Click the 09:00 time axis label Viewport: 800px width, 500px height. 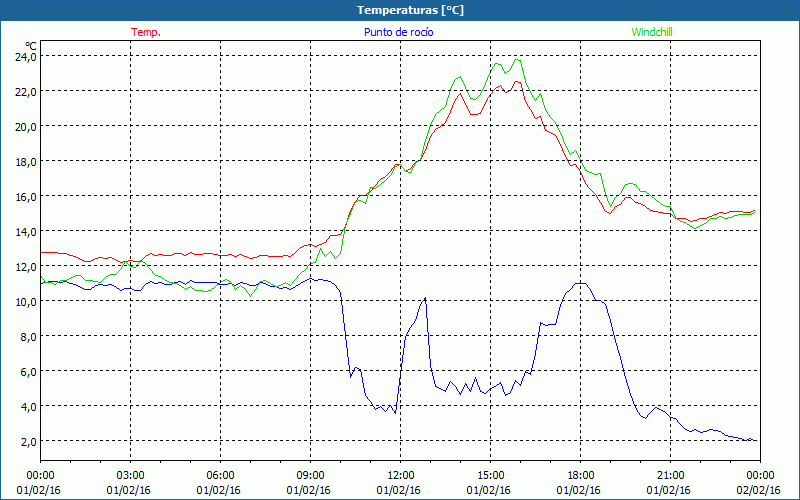(310, 476)
